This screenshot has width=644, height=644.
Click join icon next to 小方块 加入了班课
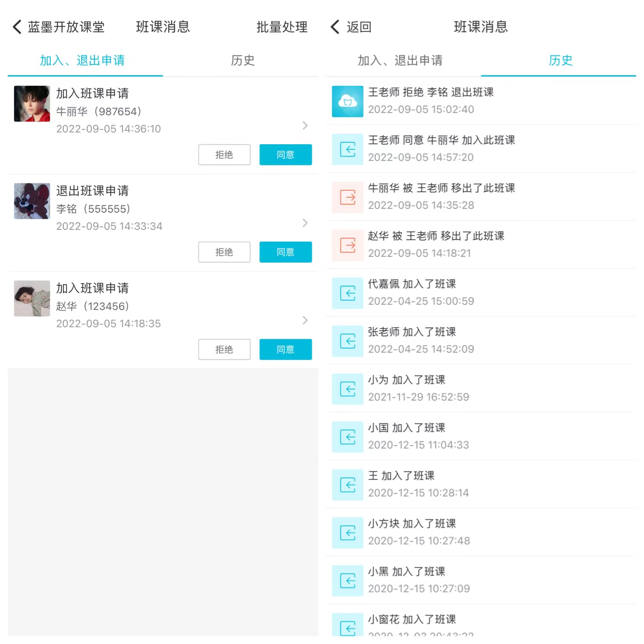(x=347, y=533)
